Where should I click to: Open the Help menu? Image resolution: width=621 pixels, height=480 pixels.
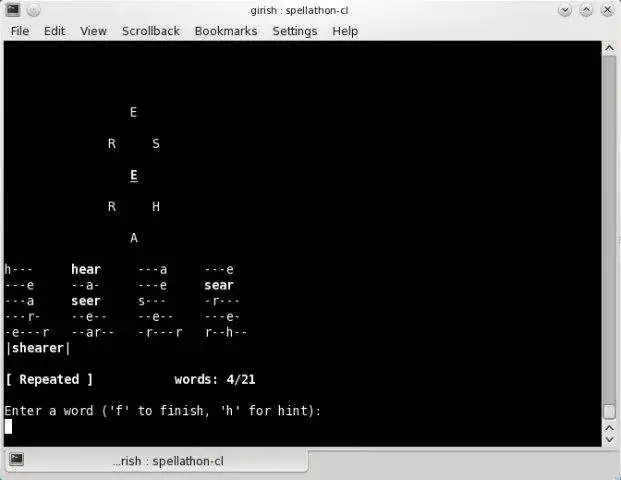pyautogui.click(x=345, y=31)
